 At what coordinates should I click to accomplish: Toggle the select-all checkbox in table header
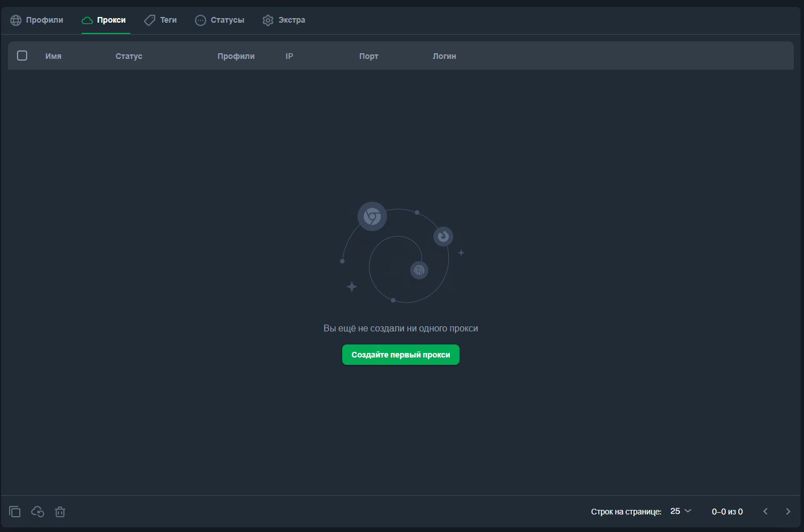pyautogui.click(x=22, y=56)
